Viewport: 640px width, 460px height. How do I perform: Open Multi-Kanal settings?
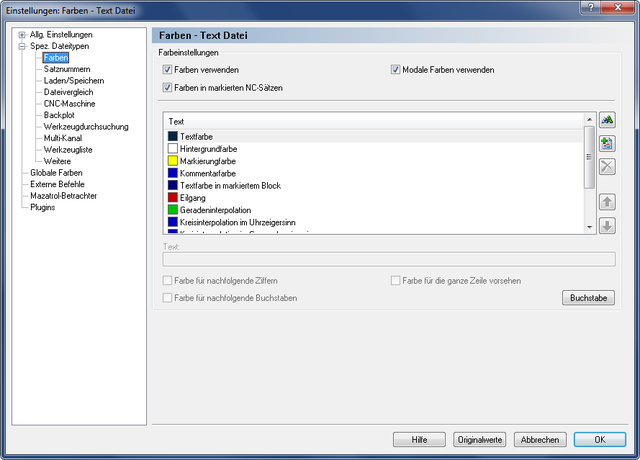pyautogui.click(x=63, y=138)
